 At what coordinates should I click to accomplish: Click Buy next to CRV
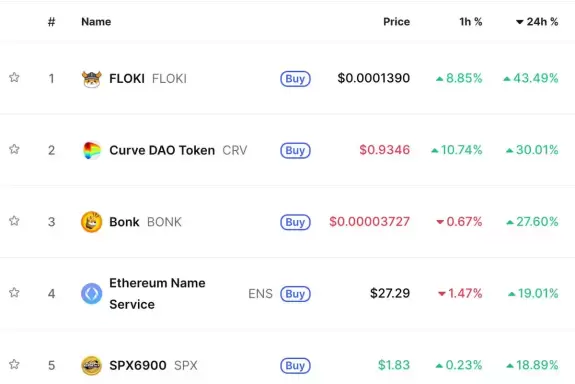pyautogui.click(x=295, y=150)
